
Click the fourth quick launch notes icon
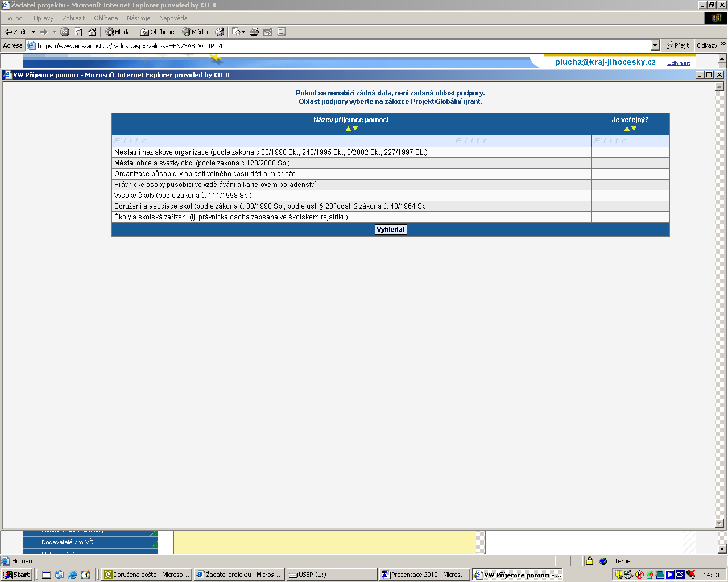(x=86, y=575)
